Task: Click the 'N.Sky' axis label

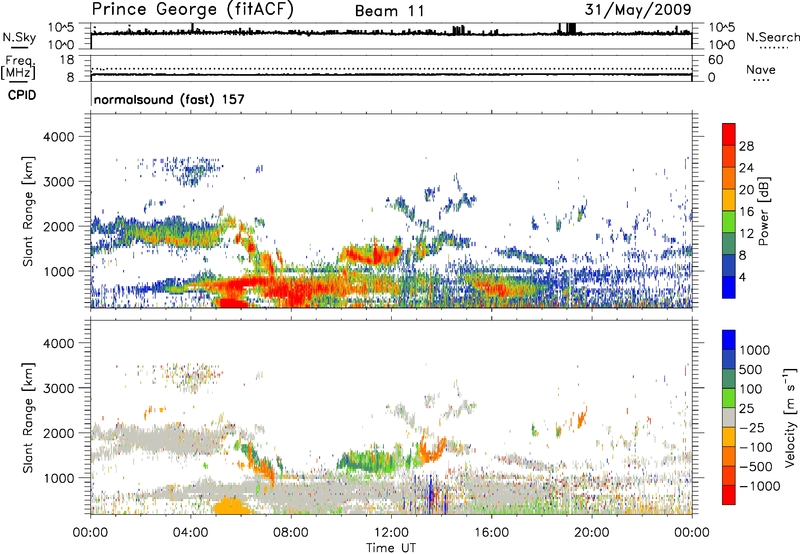Action: pyautogui.click(x=19, y=37)
